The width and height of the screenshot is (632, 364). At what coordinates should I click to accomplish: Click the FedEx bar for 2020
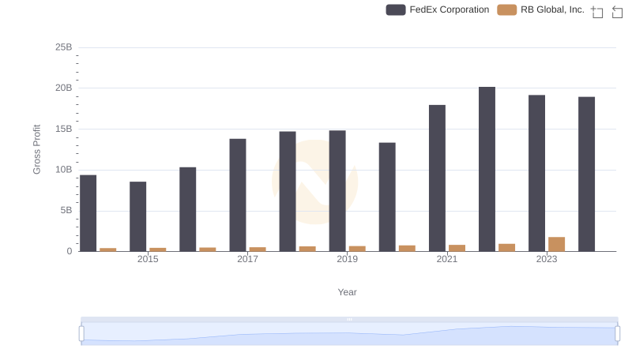point(387,197)
